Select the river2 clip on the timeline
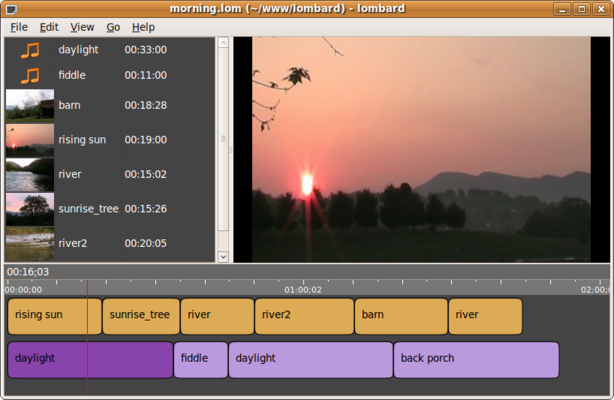The image size is (614, 400). [304, 317]
